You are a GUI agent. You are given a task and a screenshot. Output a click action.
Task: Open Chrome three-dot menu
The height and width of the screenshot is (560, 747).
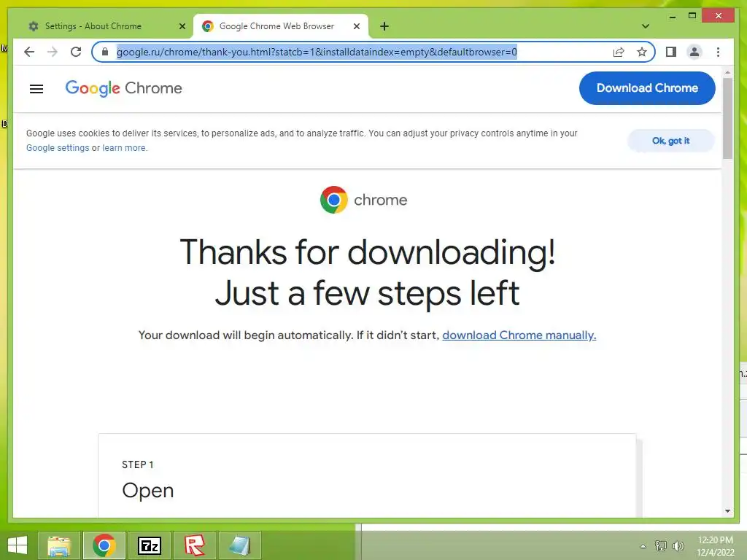tap(718, 52)
